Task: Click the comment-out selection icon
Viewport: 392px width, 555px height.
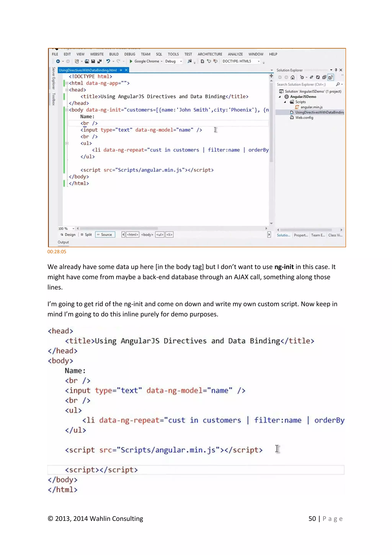Action: [209, 61]
